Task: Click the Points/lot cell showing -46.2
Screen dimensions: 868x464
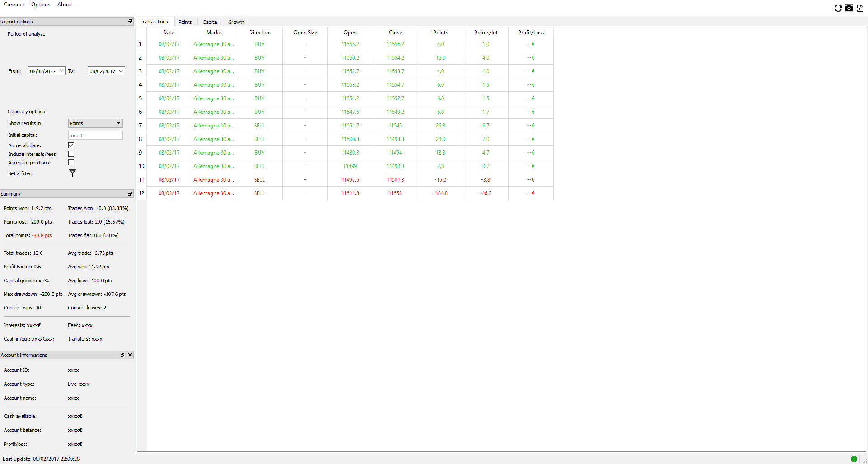Action: coord(486,193)
